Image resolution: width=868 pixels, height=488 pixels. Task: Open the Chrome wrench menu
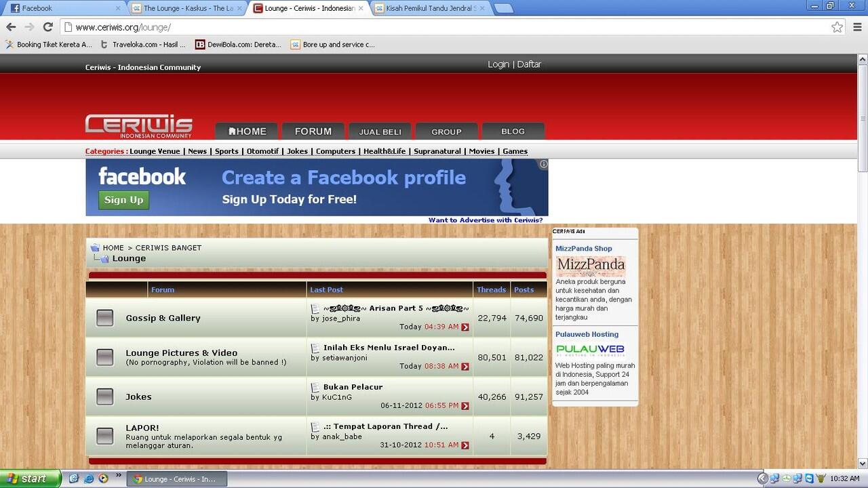coord(857,27)
